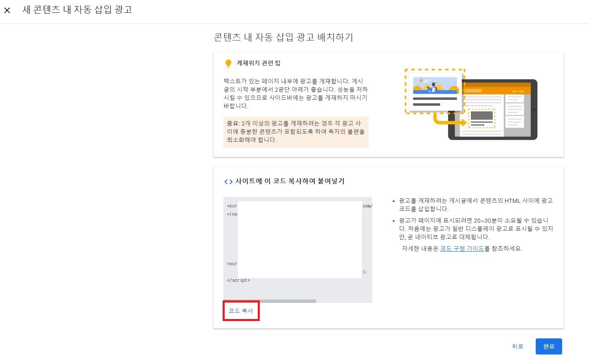Click the 중요 warning note text
The image size is (589, 364).
[x=296, y=132]
